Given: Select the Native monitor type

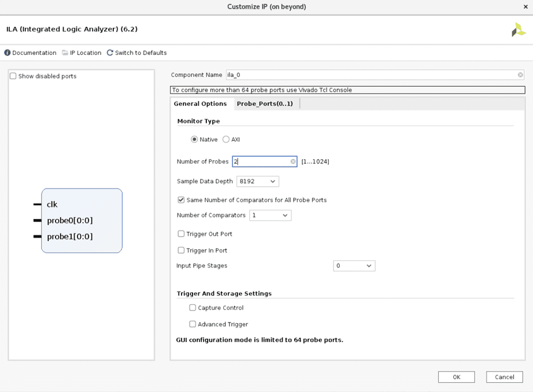Looking at the screenshot, I should (x=194, y=139).
